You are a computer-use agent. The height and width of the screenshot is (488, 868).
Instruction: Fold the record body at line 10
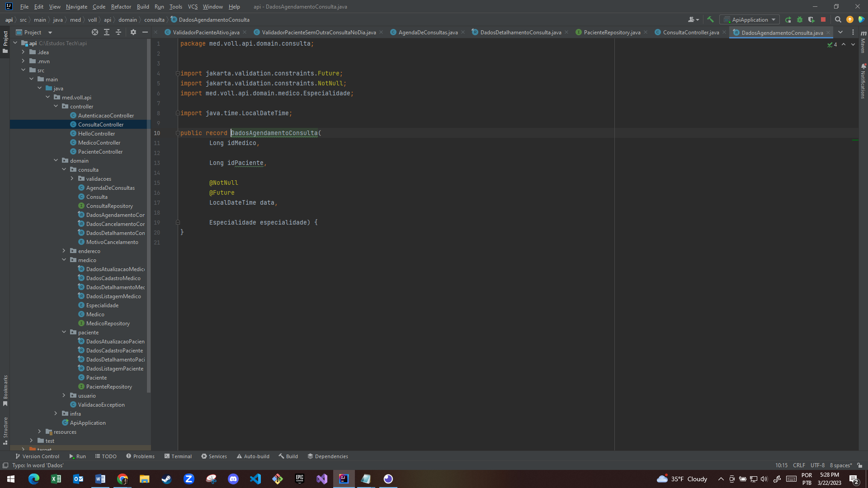pyautogui.click(x=178, y=133)
